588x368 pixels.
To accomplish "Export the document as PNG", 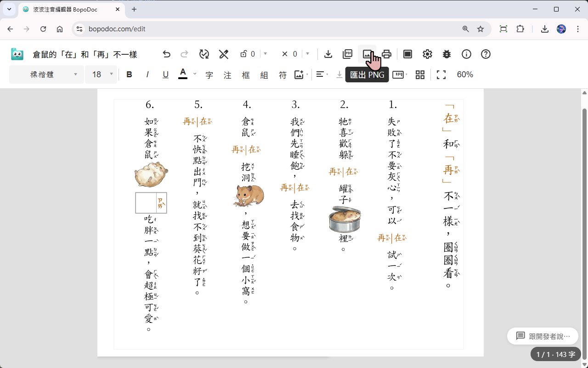I will click(367, 54).
